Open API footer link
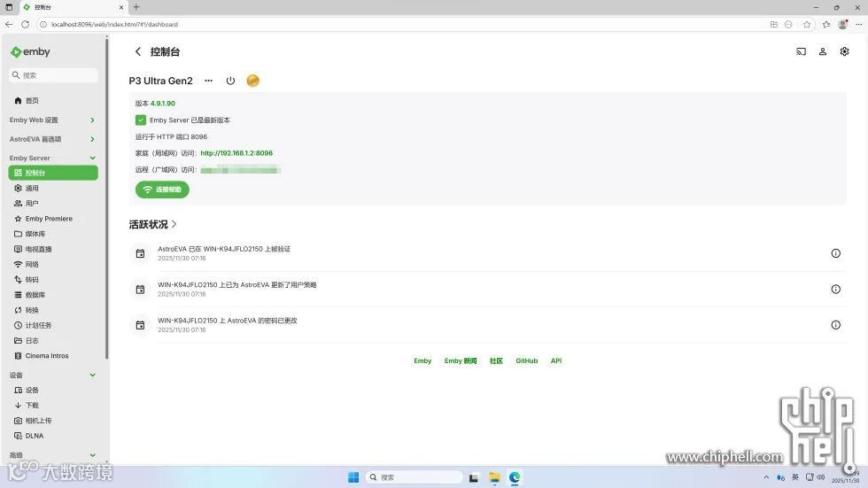The width and height of the screenshot is (868, 488). point(556,360)
